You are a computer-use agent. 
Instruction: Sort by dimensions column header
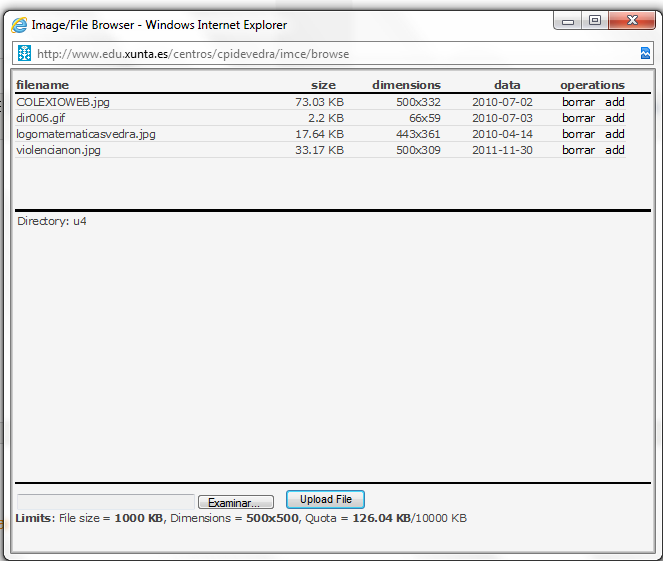pyautogui.click(x=406, y=85)
